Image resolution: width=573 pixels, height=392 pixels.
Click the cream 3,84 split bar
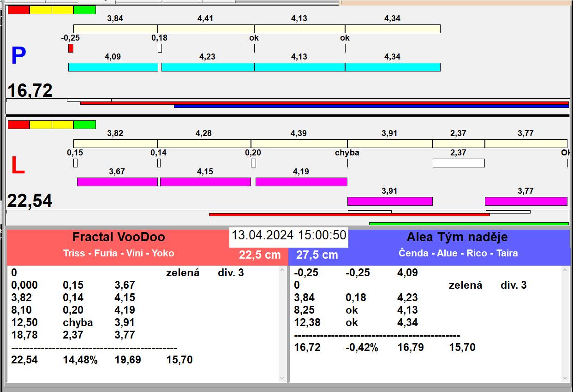[x=115, y=29]
